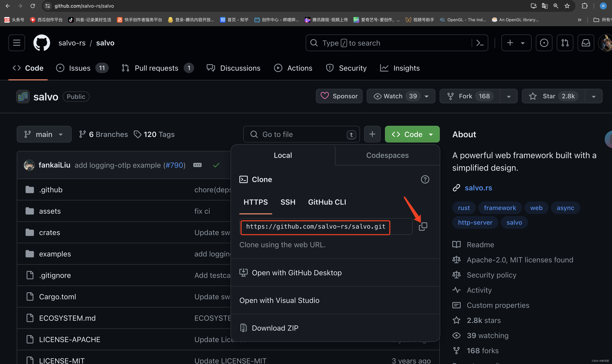
Task: Open the browser extensions puzzle icon
Action: click(585, 6)
